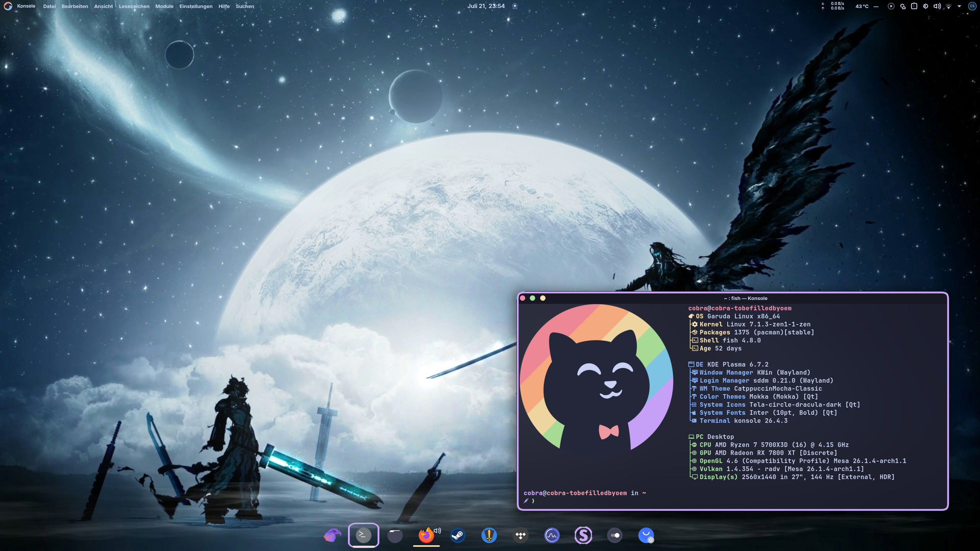The image size is (980, 551).
Task: Open the volume control in the system tray
Action: pos(937,6)
